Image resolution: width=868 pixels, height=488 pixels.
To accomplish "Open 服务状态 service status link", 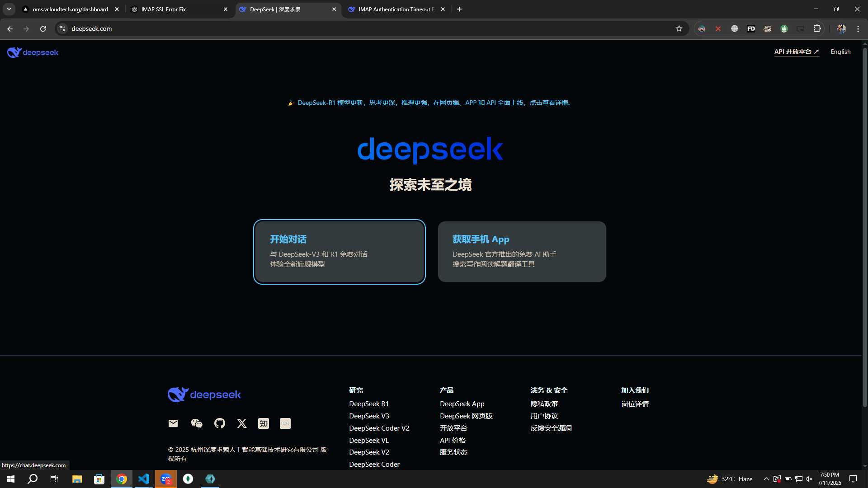I will 453,452.
